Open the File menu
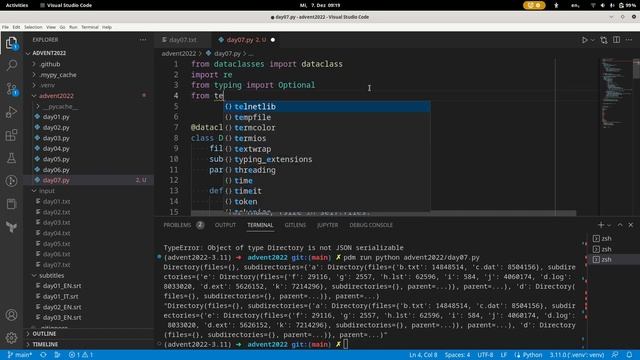640x360 pixels. tap(5, 27)
